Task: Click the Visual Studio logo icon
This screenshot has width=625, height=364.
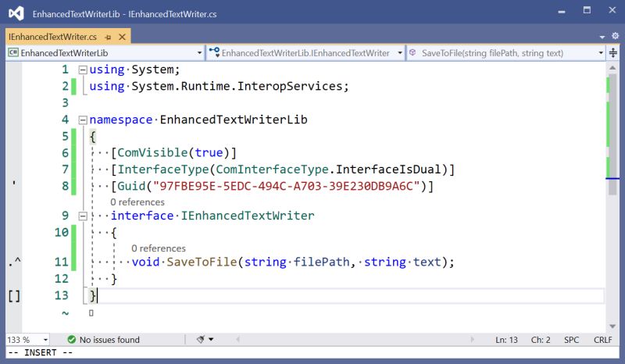Action: (x=16, y=13)
